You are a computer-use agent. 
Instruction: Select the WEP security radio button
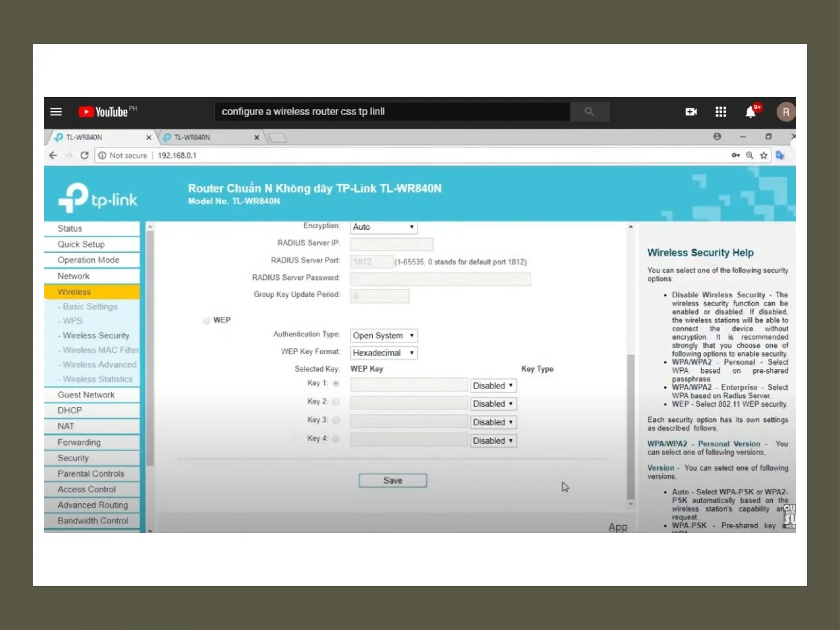pyautogui.click(x=207, y=320)
